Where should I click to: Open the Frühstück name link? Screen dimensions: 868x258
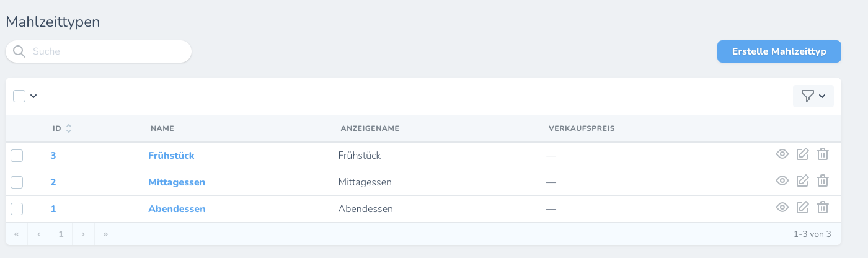click(171, 156)
